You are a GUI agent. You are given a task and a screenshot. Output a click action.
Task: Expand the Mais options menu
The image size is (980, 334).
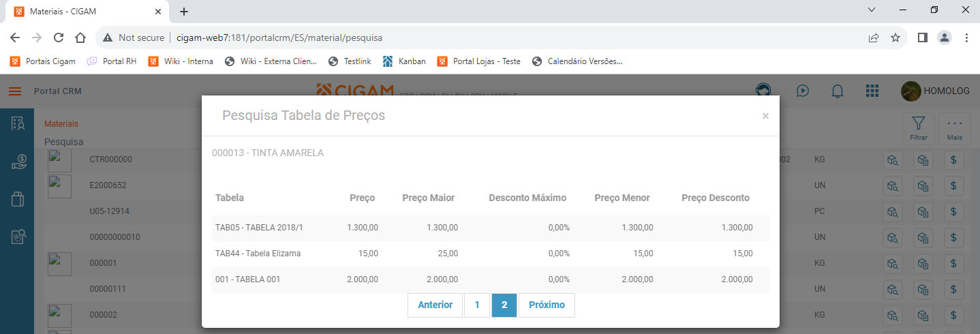954,127
